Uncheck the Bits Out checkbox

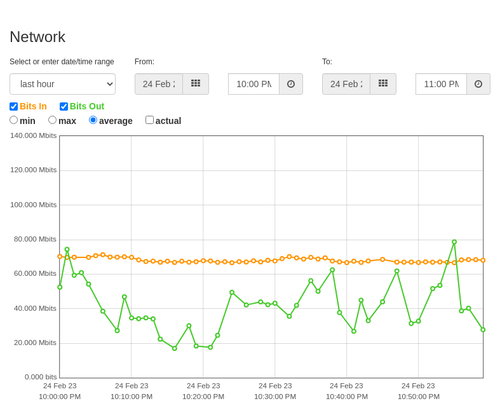(64, 106)
